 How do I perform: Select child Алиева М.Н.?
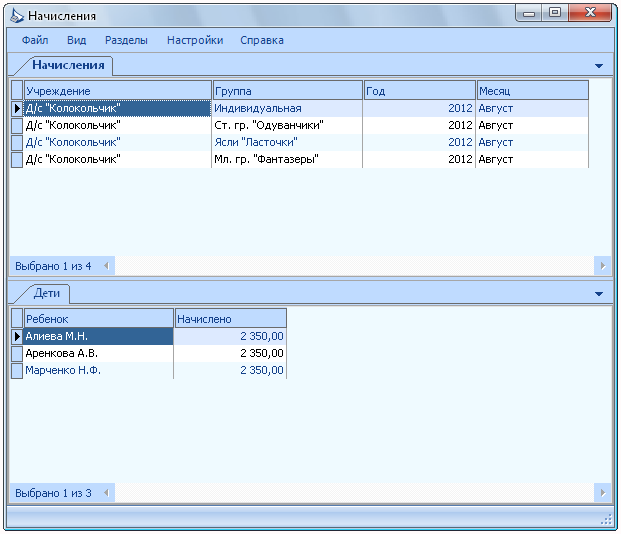(x=98, y=336)
